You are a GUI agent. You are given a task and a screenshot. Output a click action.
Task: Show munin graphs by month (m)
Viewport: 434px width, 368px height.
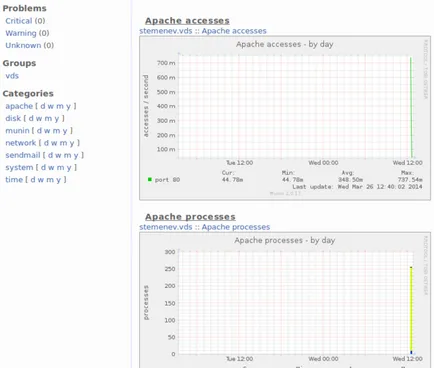pyautogui.click(x=56, y=131)
